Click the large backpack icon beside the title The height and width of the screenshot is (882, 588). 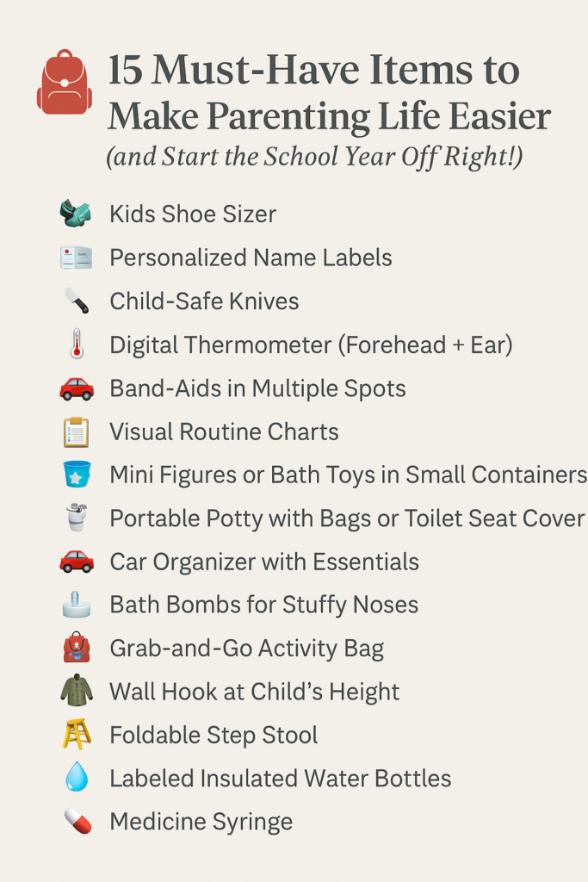pos(64,83)
